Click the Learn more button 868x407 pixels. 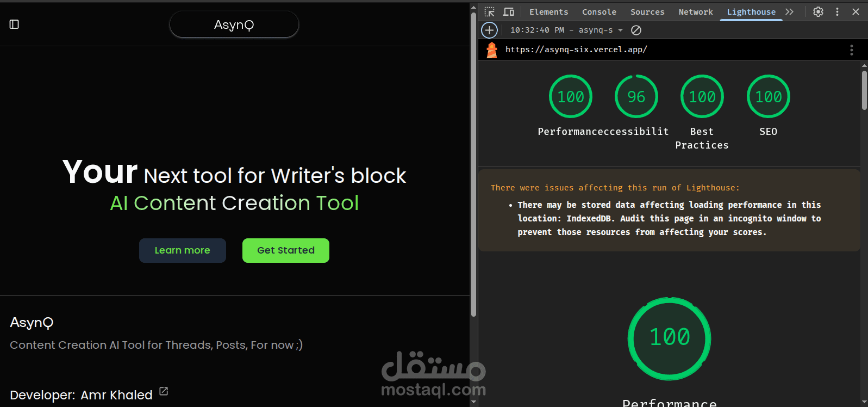pos(183,250)
